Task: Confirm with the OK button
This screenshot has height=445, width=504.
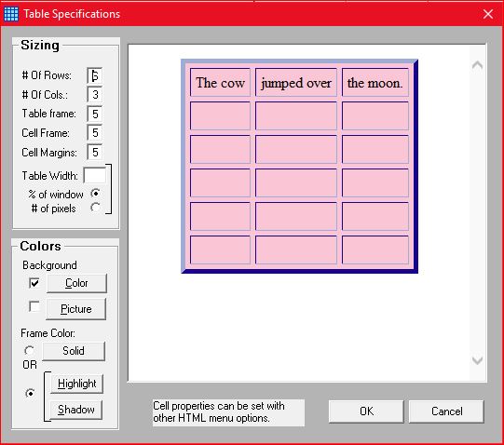Action: pos(366,411)
